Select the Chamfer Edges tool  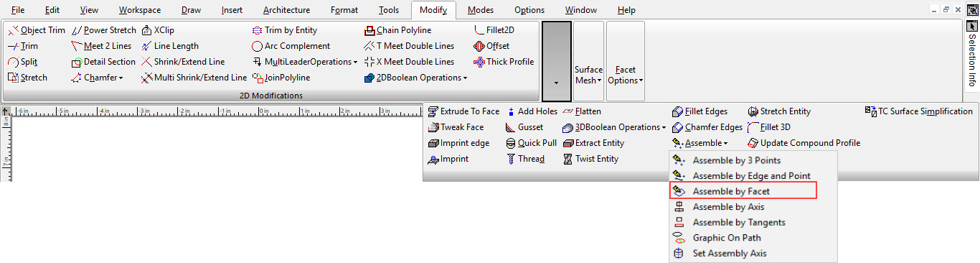(707, 127)
